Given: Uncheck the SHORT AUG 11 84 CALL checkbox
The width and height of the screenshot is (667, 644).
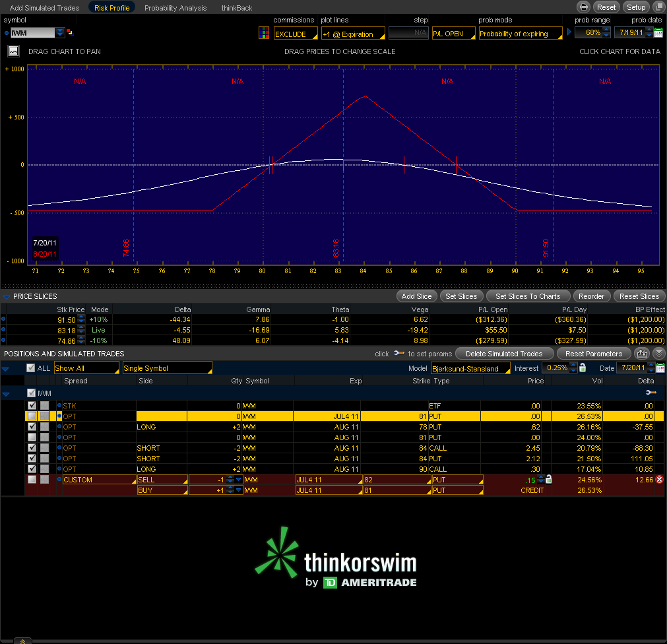Looking at the screenshot, I should pyautogui.click(x=32, y=447).
